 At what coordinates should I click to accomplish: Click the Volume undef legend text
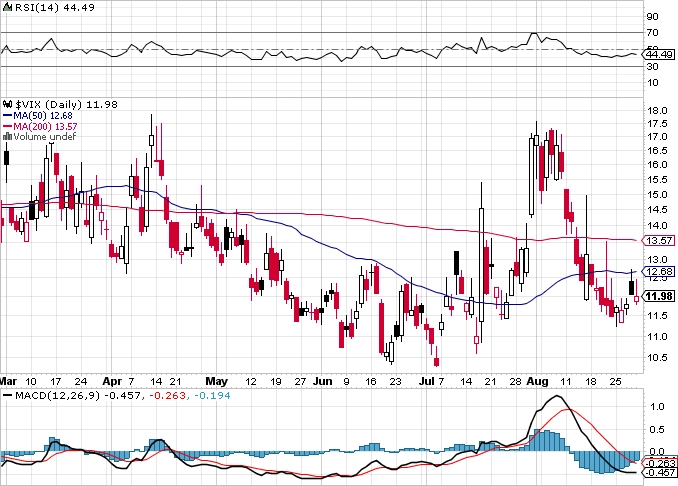(45, 137)
